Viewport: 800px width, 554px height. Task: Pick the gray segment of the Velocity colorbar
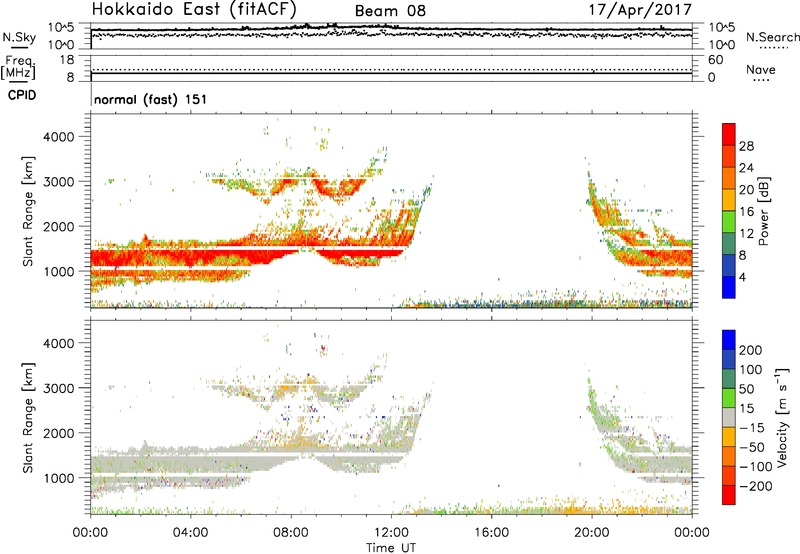pos(729,417)
